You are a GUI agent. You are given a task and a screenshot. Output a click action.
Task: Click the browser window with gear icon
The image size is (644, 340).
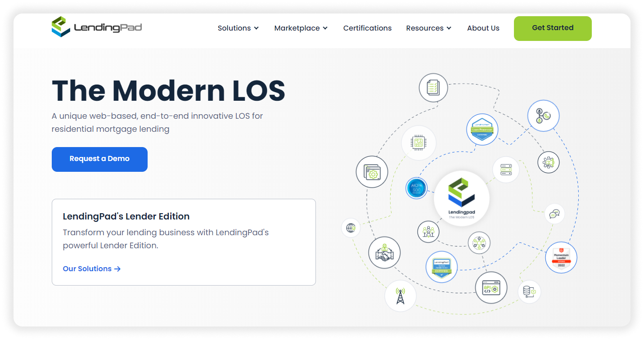point(372,171)
